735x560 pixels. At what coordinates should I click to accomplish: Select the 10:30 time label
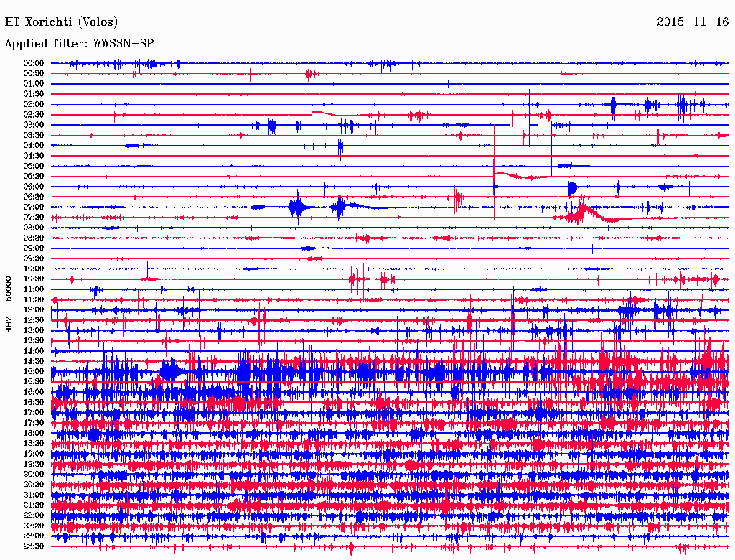[x=34, y=279]
